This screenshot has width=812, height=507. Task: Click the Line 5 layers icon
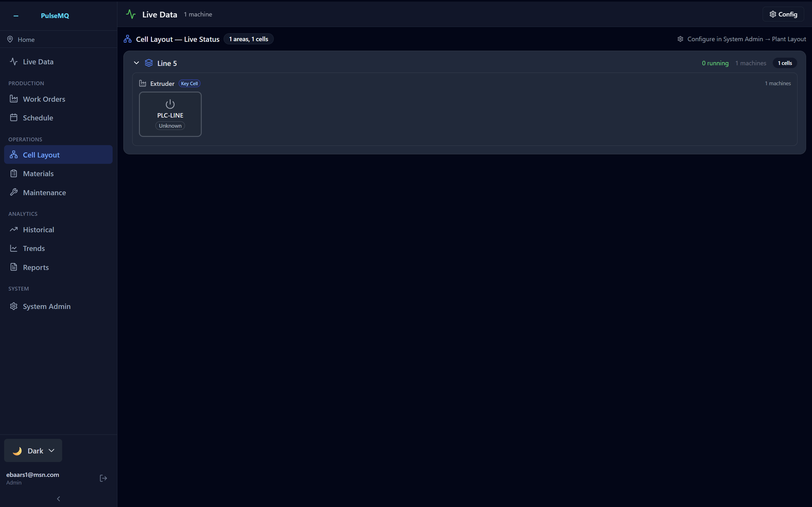point(149,63)
